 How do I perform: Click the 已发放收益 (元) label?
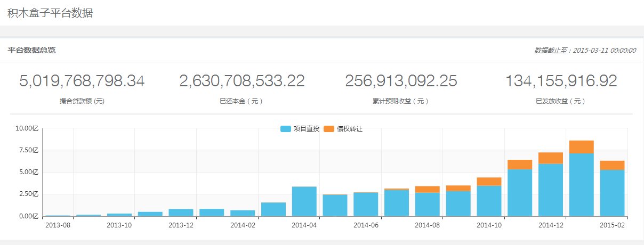(x=561, y=101)
